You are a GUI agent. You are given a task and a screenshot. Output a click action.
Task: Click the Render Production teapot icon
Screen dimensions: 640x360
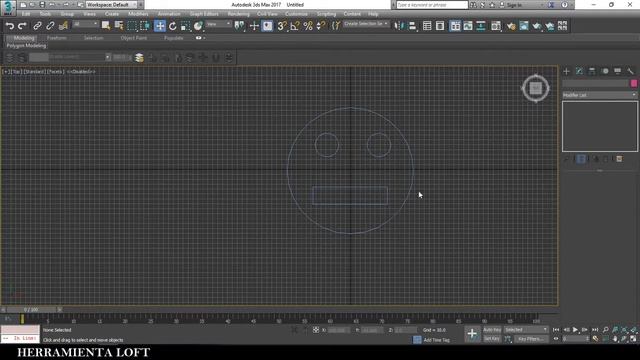tap(537, 26)
